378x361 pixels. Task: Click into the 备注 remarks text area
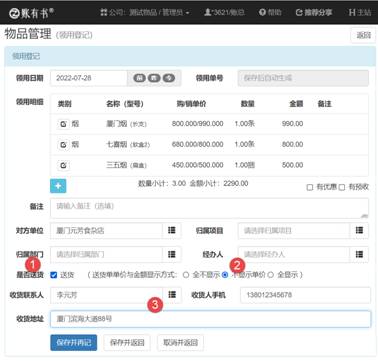point(209,208)
